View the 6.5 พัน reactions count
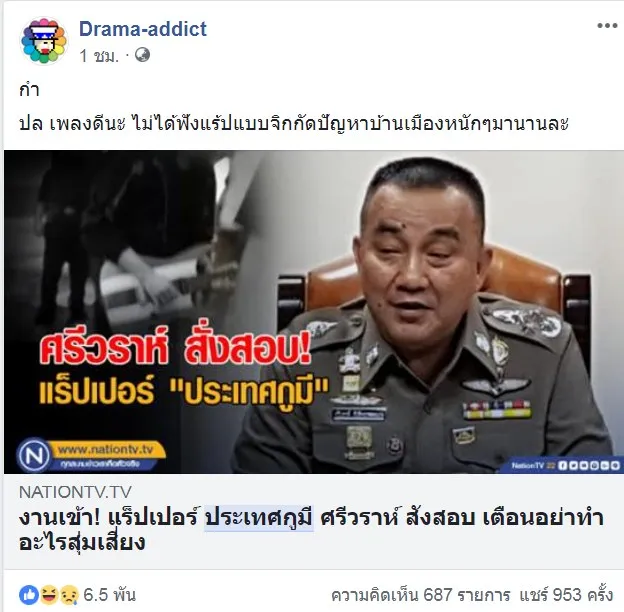 point(109,595)
